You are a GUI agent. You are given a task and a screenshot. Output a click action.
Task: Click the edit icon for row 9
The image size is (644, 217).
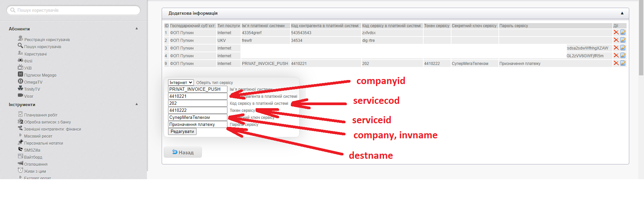tap(623, 63)
